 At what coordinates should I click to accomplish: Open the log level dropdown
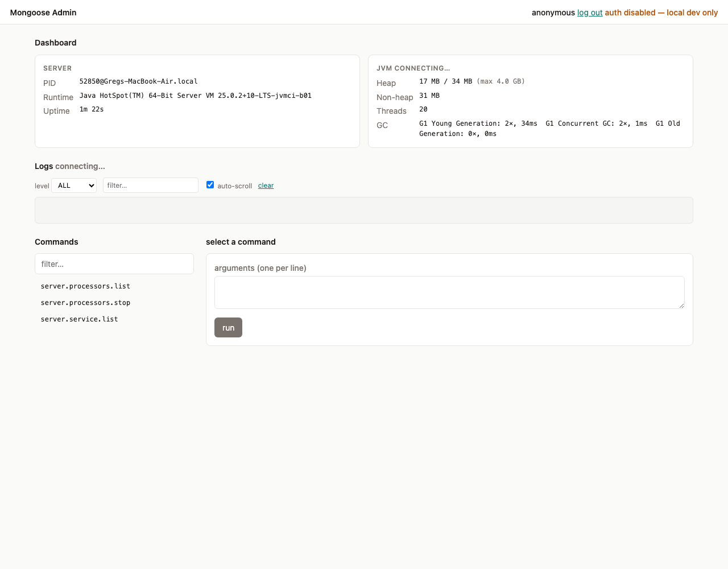click(x=74, y=185)
